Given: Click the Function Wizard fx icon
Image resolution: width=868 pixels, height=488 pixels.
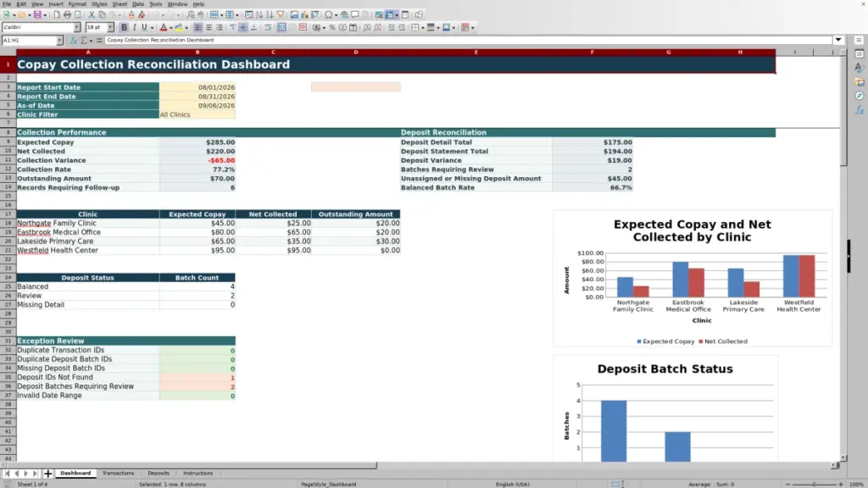Looking at the screenshot, I should pos(73,40).
